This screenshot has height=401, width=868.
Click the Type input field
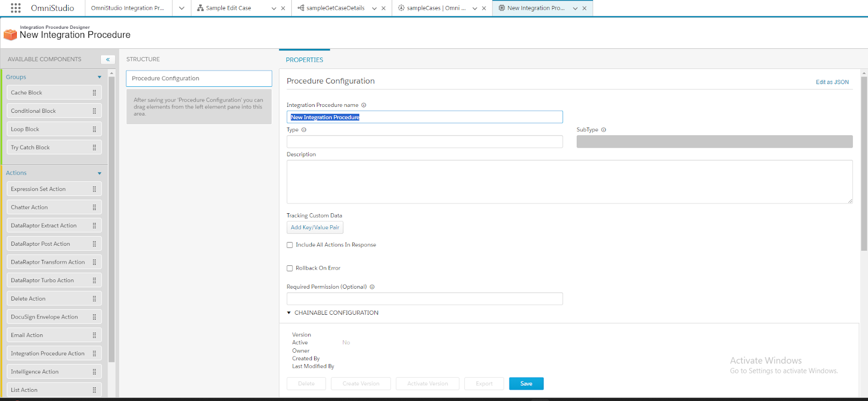point(425,142)
